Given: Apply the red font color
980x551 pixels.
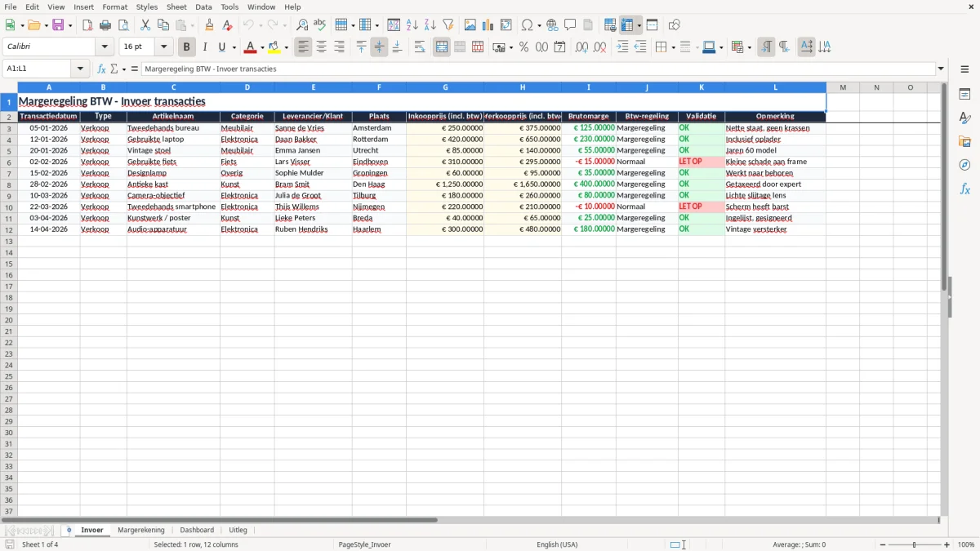Looking at the screenshot, I should click(x=251, y=47).
